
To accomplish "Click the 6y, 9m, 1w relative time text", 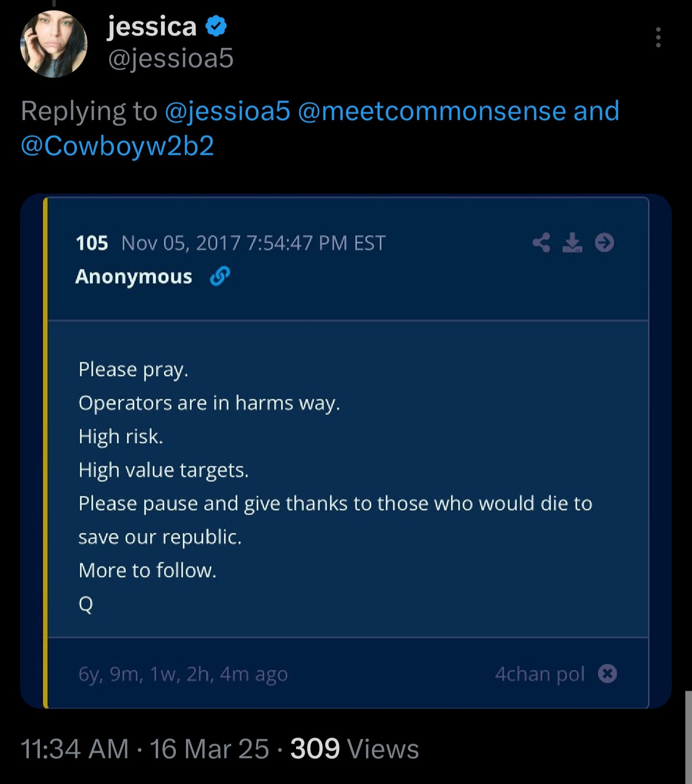I will [183, 674].
